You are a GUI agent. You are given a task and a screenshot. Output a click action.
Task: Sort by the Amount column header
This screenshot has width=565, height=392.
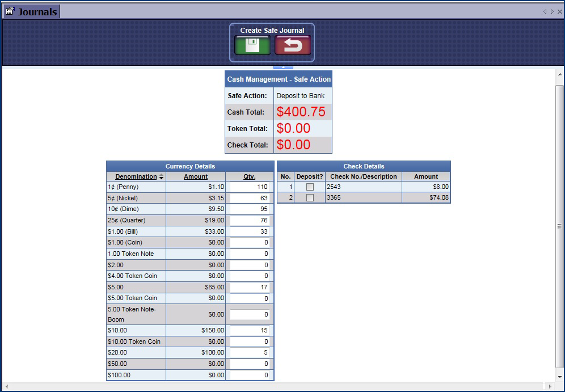click(x=196, y=176)
